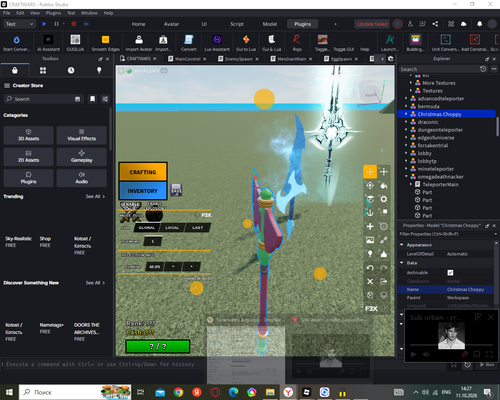Expand the Christmas Choppy model
Viewport: 500px width, 400px height.
click(x=406, y=114)
